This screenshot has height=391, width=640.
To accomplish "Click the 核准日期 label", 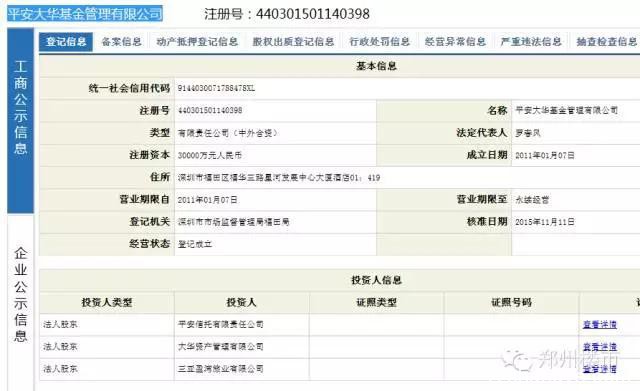I will pos(487,222).
